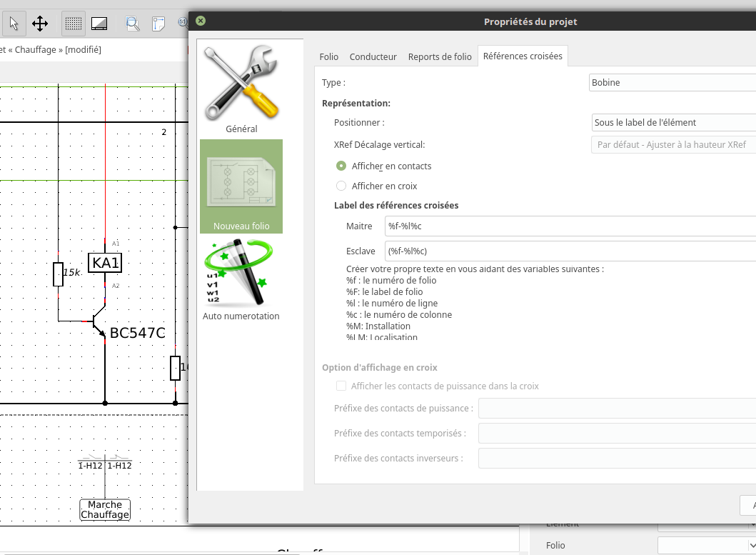Viewport: 756px width, 555px height.
Task: Click the fit folio to view icon
Action: [158, 24]
